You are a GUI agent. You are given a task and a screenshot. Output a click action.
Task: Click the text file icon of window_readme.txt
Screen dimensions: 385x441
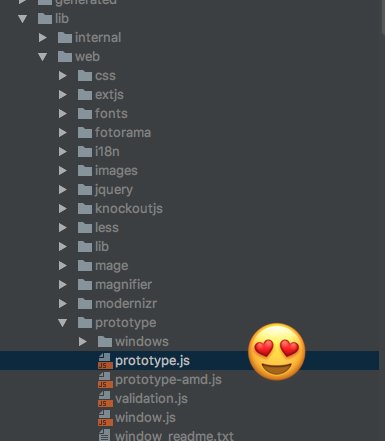coord(104,435)
